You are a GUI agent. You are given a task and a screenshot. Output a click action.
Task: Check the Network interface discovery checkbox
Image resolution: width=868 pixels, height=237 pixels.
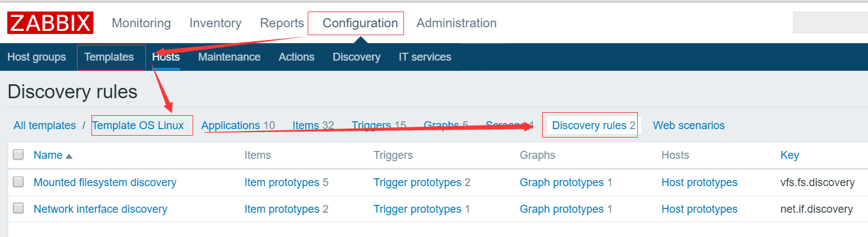click(18, 208)
